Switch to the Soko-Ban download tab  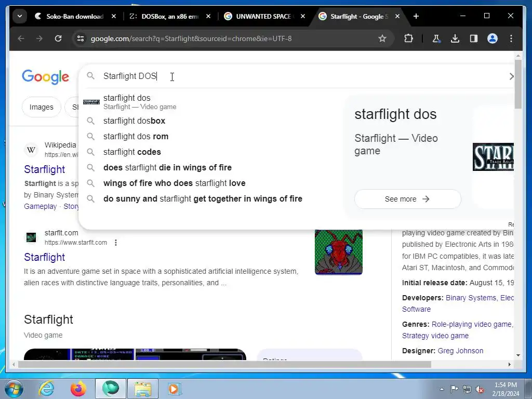click(75, 16)
